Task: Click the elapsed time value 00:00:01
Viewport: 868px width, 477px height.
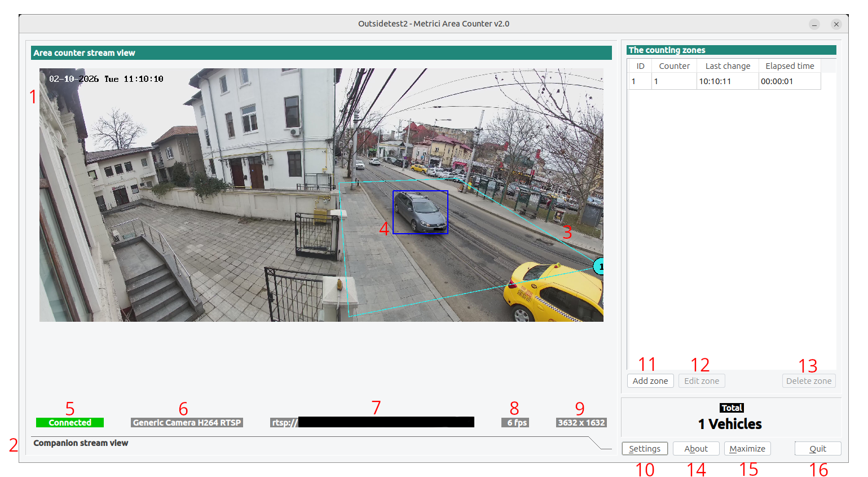Action: click(777, 81)
